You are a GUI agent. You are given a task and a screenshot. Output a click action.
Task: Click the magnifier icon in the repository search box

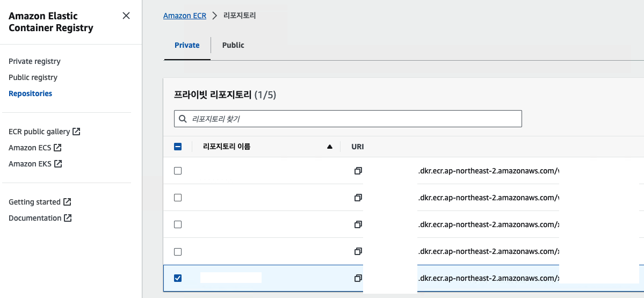(183, 119)
